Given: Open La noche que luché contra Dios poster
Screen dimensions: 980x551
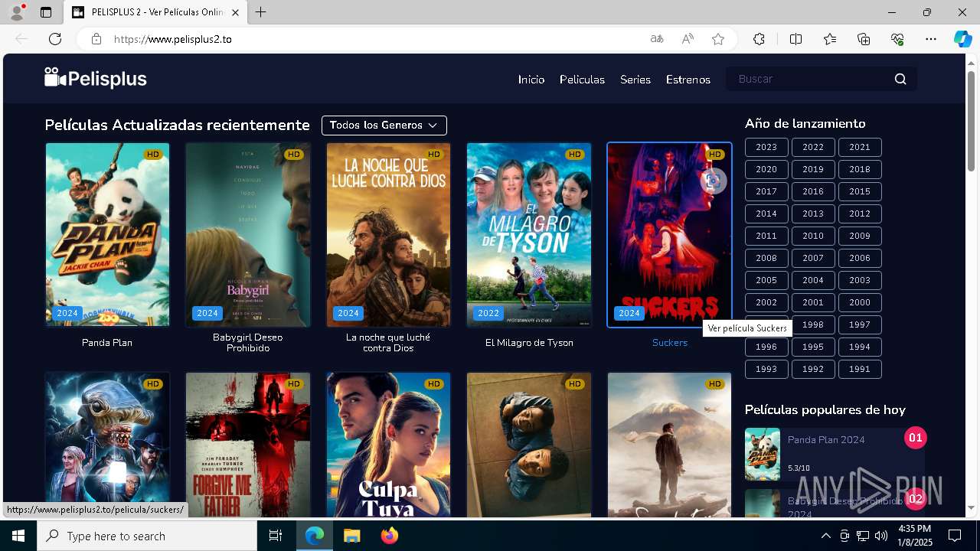Looking at the screenshot, I should point(388,235).
